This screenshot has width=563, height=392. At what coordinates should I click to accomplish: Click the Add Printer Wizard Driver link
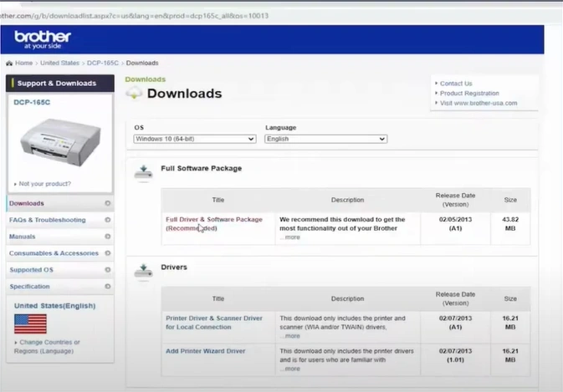coord(206,351)
